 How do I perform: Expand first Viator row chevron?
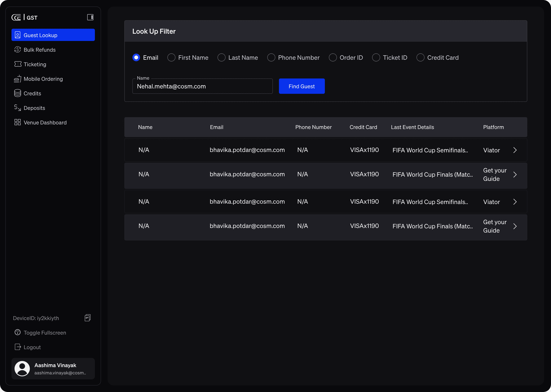tap(515, 150)
